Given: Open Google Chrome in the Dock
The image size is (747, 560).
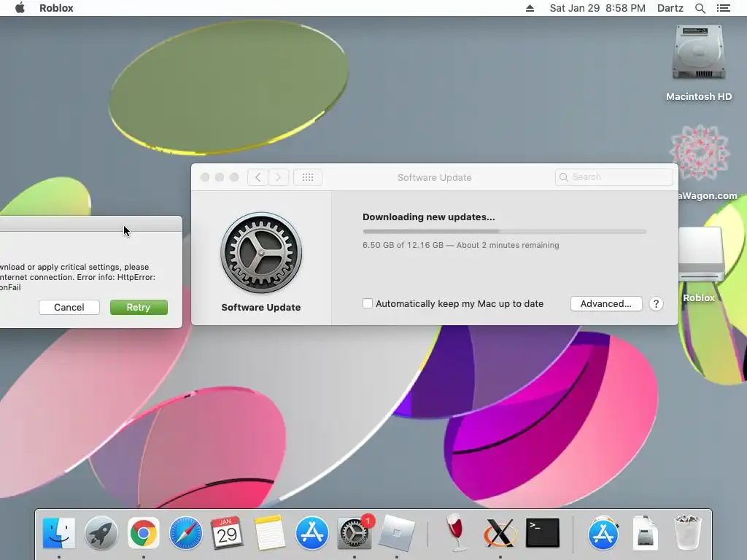Looking at the screenshot, I should 144,533.
